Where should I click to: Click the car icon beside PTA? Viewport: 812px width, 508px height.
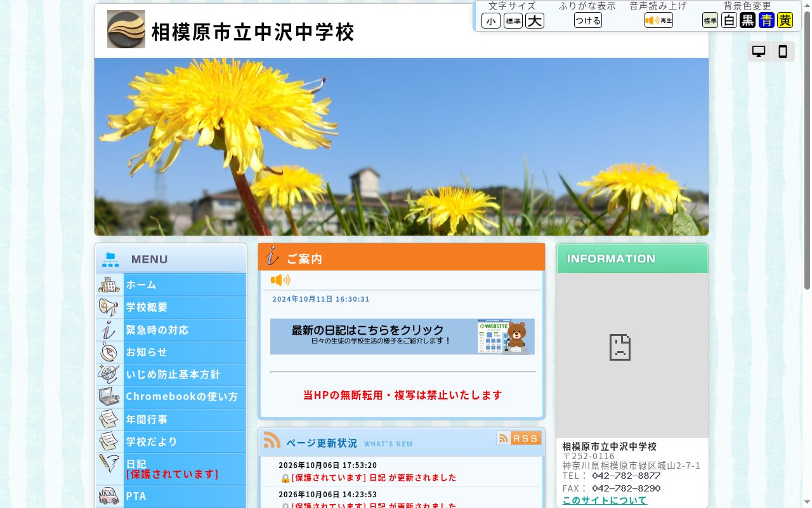[109, 495]
